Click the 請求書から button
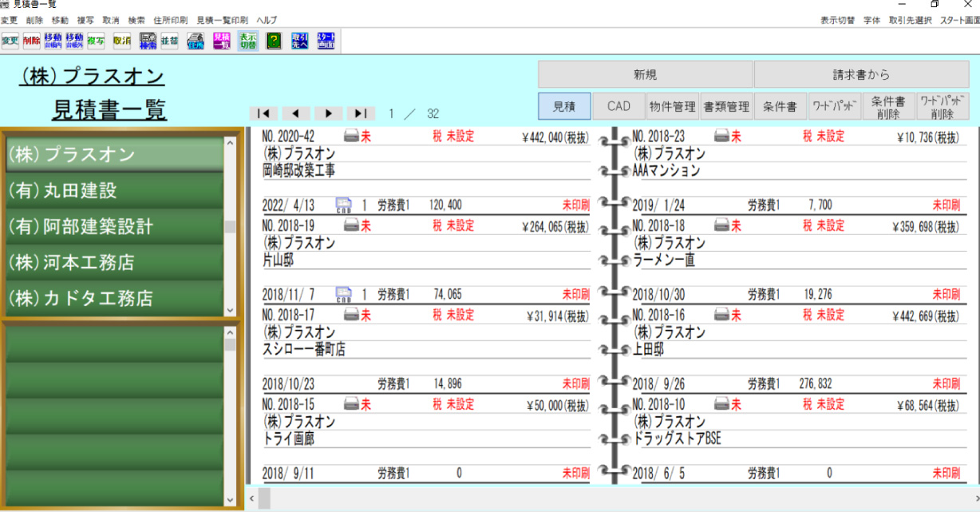This screenshot has height=512, width=980. pos(862,74)
